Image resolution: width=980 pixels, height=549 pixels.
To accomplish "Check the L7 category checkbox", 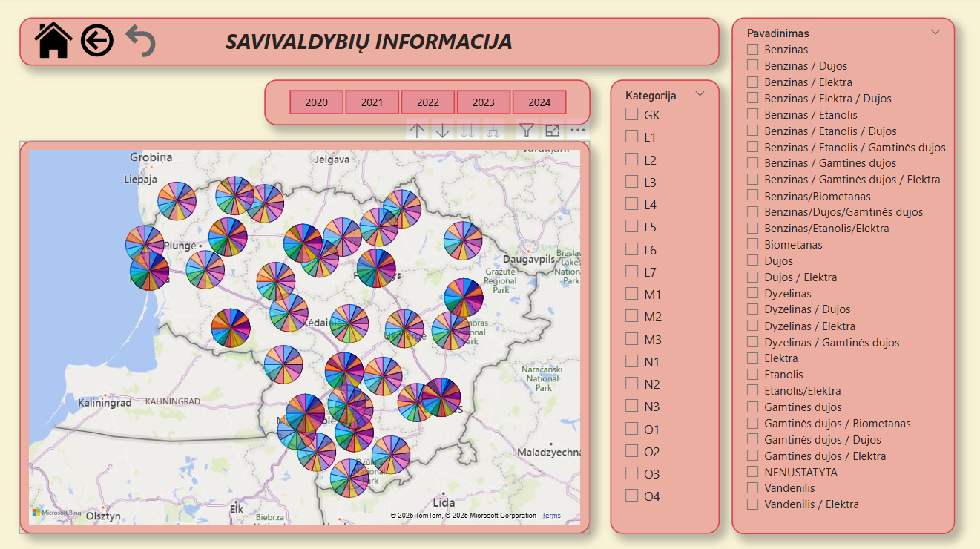I will pyautogui.click(x=632, y=272).
